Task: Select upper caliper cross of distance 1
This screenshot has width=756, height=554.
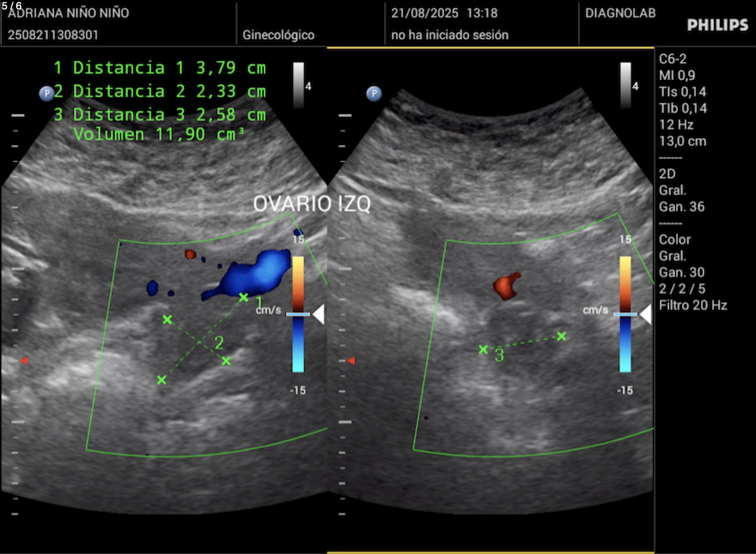Action: (x=244, y=297)
